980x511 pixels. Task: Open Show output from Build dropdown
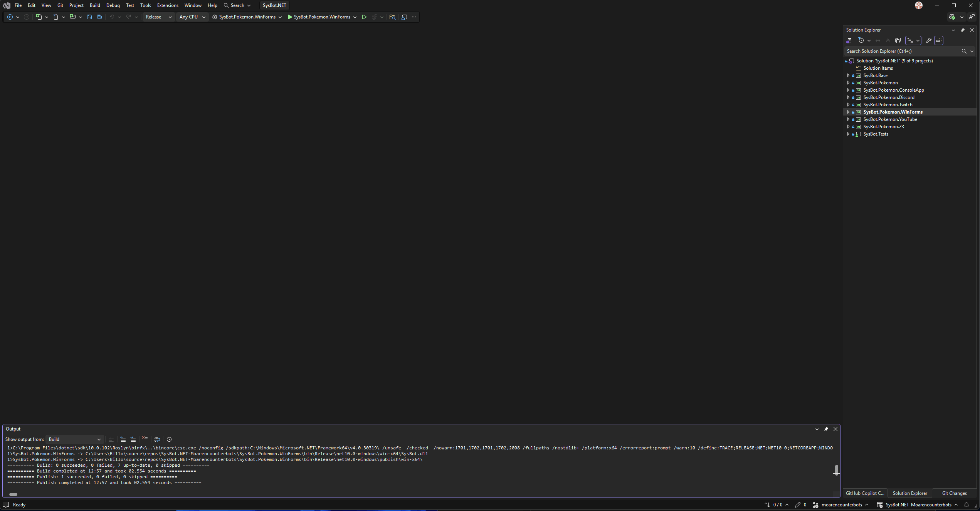(74, 439)
